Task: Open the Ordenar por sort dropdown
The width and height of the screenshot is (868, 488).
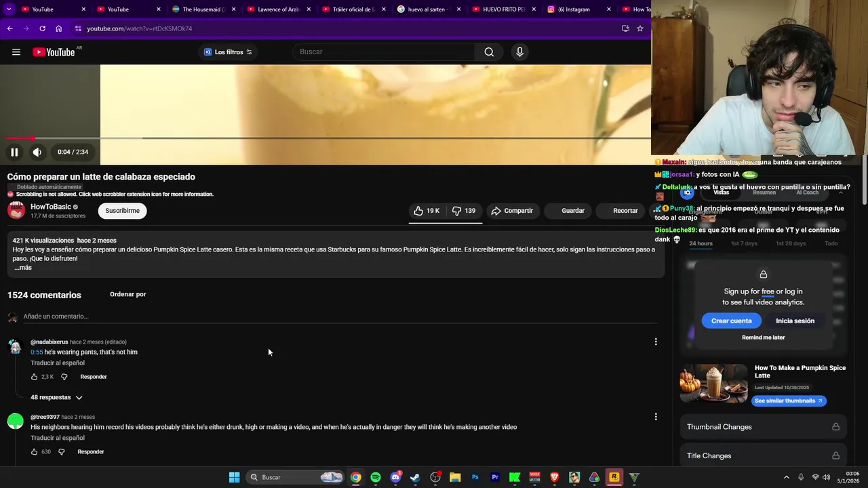Action: click(x=127, y=294)
